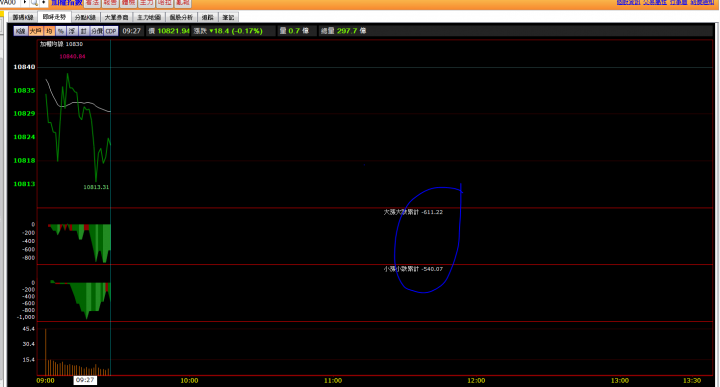This screenshot has height=387, width=720.
Task: Click the rightmost blue link in header
Action: pyautogui.click(x=702, y=2)
